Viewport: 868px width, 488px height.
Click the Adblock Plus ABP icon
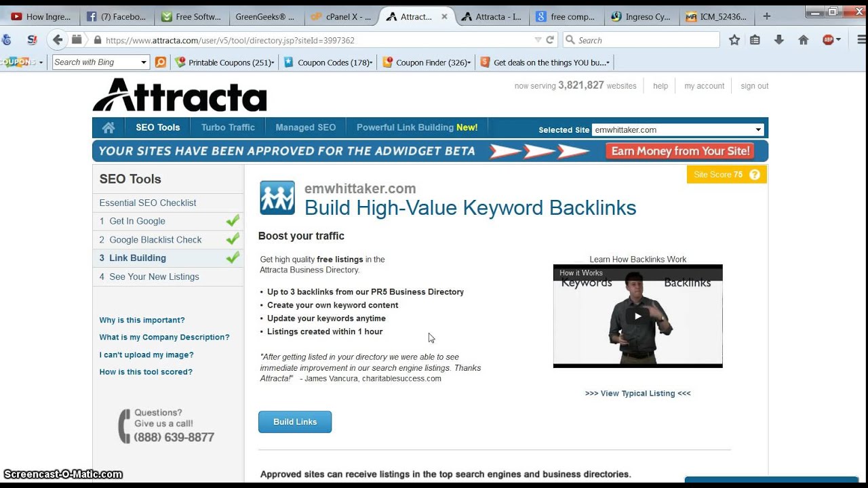(828, 40)
